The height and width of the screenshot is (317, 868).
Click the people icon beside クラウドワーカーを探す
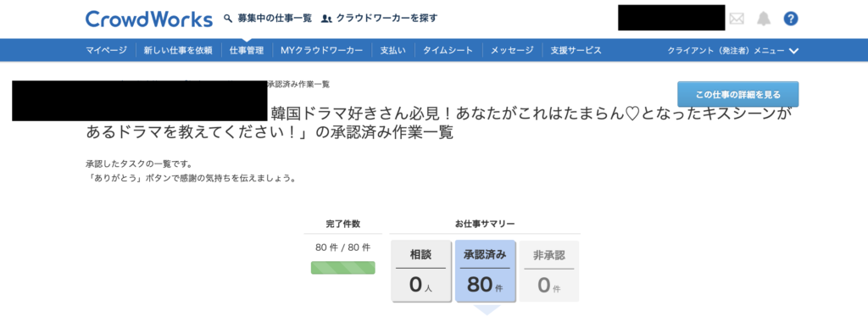326,19
